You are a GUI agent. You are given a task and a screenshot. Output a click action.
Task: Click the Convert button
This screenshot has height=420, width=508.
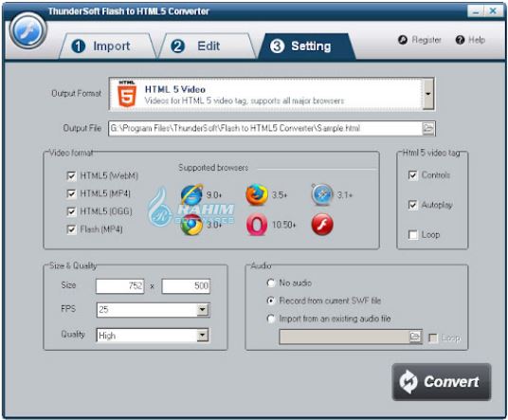[x=442, y=382]
